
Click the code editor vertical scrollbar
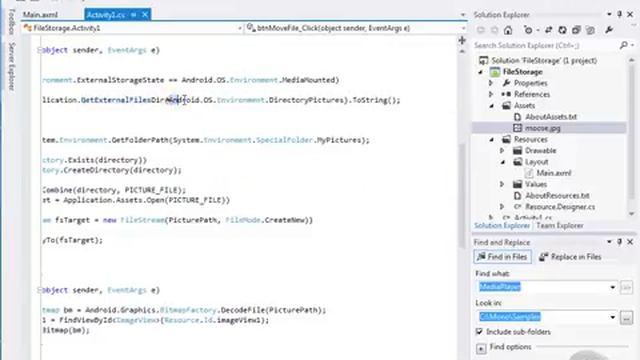[462, 196]
